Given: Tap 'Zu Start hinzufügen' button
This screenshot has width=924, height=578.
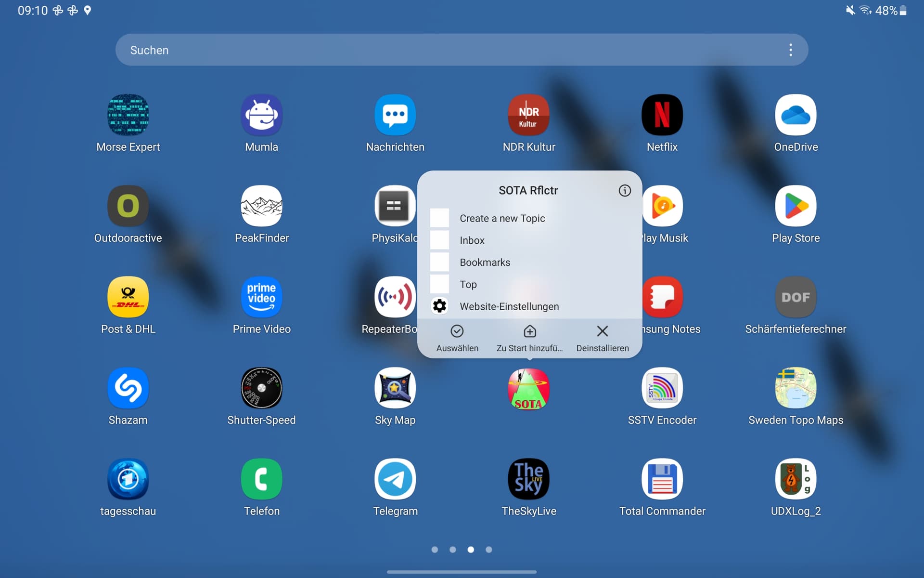Looking at the screenshot, I should (x=529, y=338).
